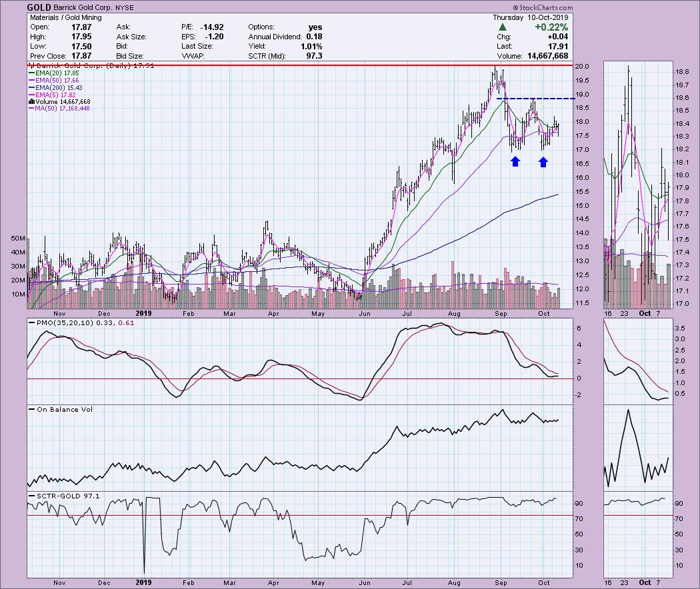Click the 18.8 label on the zoomed mini chart
The height and width of the screenshot is (589, 700).
pyautogui.click(x=682, y=72)
